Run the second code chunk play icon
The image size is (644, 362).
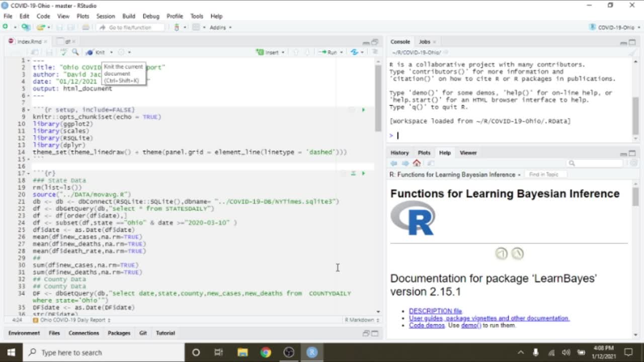(x=363, y=173)
